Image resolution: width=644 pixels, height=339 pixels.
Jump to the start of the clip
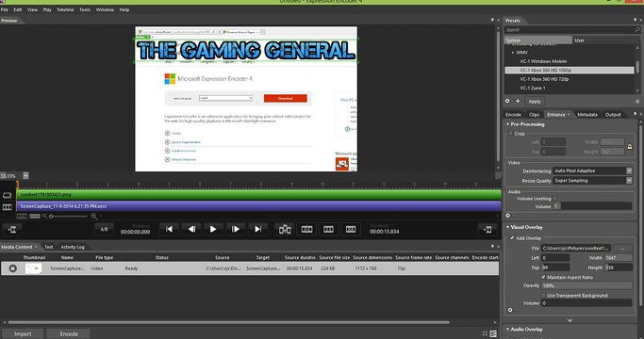[x=169, y=229]
